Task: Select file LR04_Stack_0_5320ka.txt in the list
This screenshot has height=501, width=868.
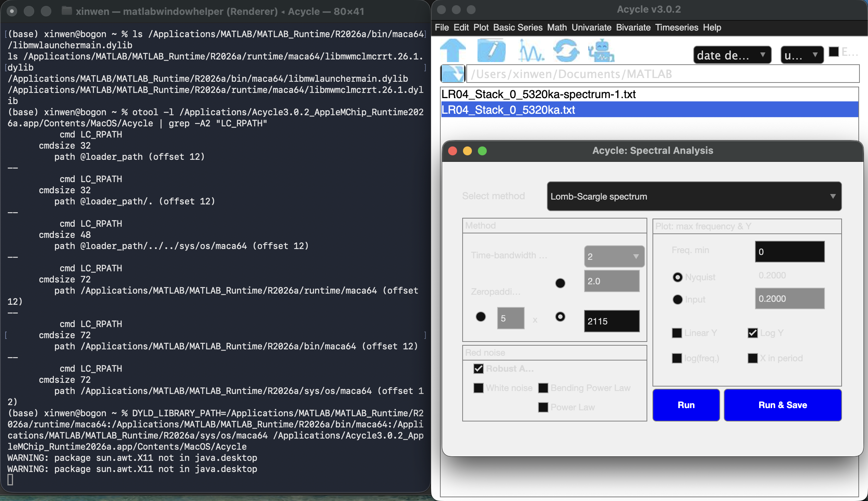Action: (x=650, y=110)
